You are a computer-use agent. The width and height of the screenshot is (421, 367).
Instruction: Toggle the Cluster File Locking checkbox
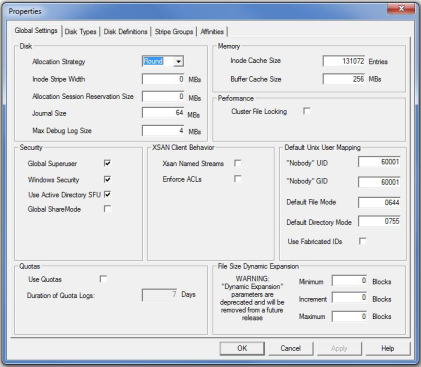306,111
